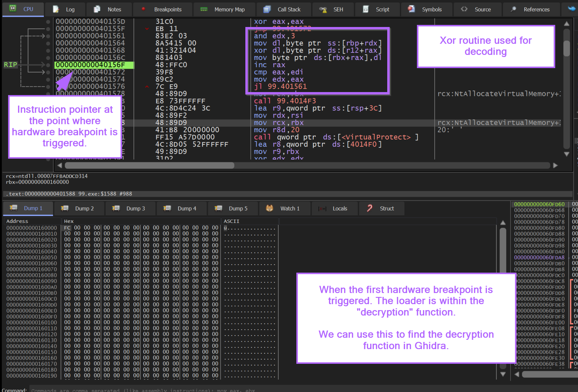Click the Watch 1 dog icon

point(269,208)
